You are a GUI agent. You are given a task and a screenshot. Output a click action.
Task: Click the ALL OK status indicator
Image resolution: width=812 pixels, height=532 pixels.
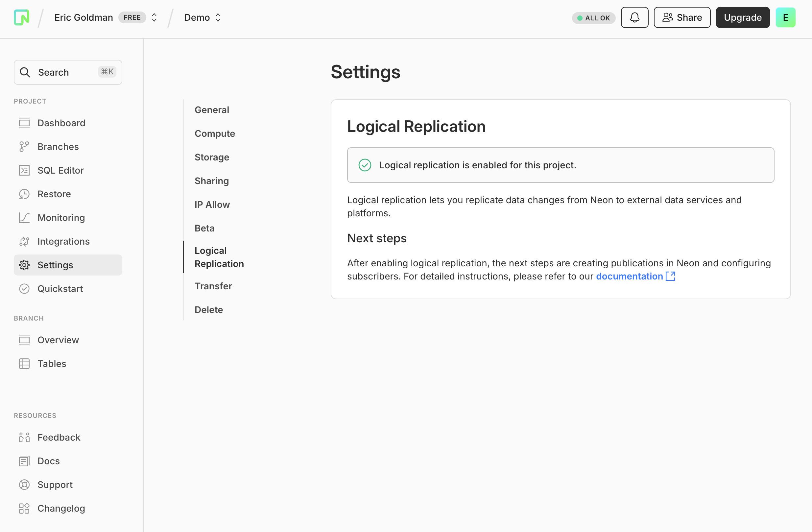(x=593, y=18)
